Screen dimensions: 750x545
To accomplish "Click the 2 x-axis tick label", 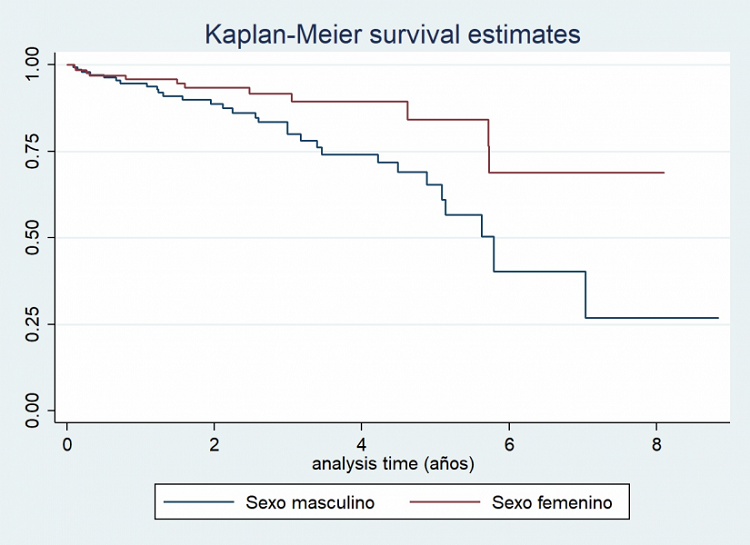I will (x=214, y=444).
